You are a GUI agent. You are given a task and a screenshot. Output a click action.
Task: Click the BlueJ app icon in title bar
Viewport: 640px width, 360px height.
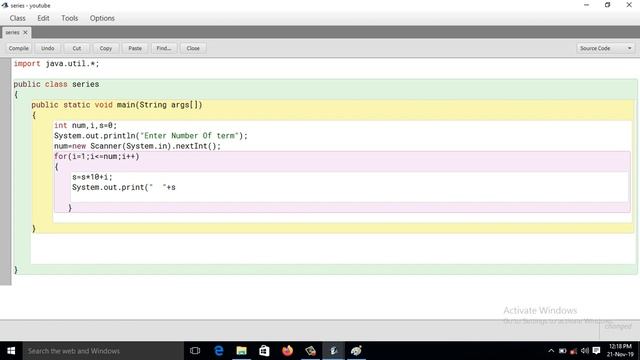(5, 5)
